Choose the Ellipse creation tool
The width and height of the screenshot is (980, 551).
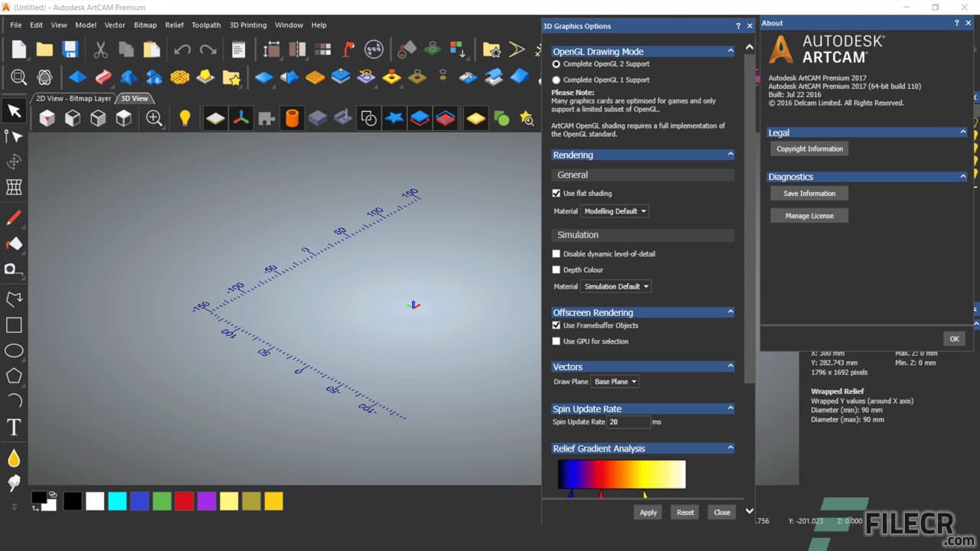coord(13,350)
